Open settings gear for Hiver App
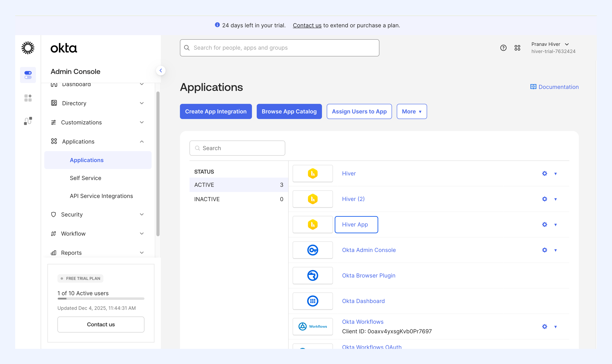Viewport: 612px width, 364px height. (x=545, y=224)
